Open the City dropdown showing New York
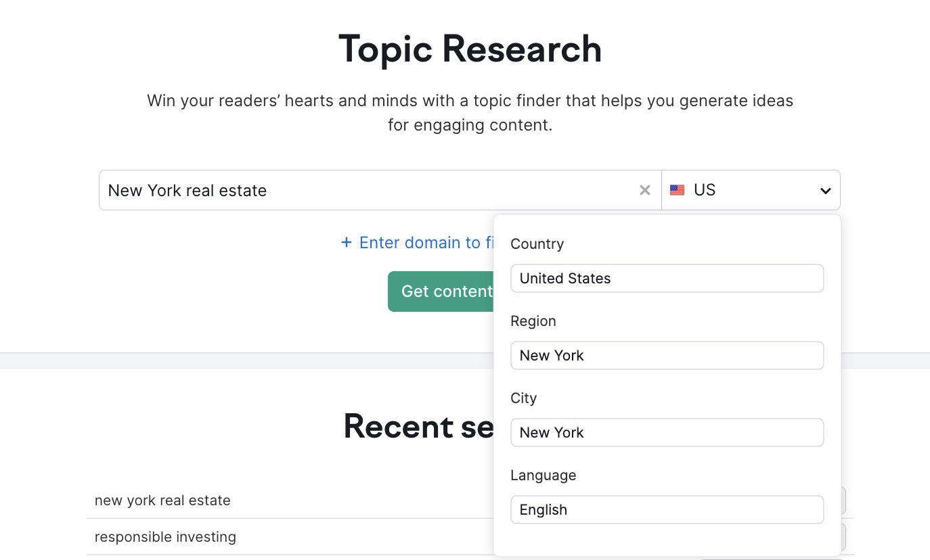Image resolution: width=930 pixels, height=560 pixels. coord(667,432)
